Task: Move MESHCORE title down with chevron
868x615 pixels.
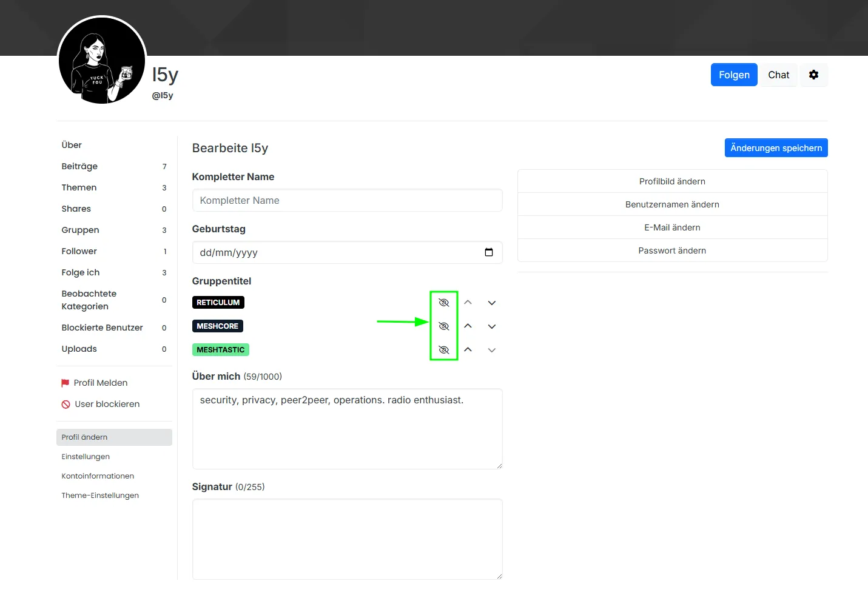Action: [x=491, y=326]
